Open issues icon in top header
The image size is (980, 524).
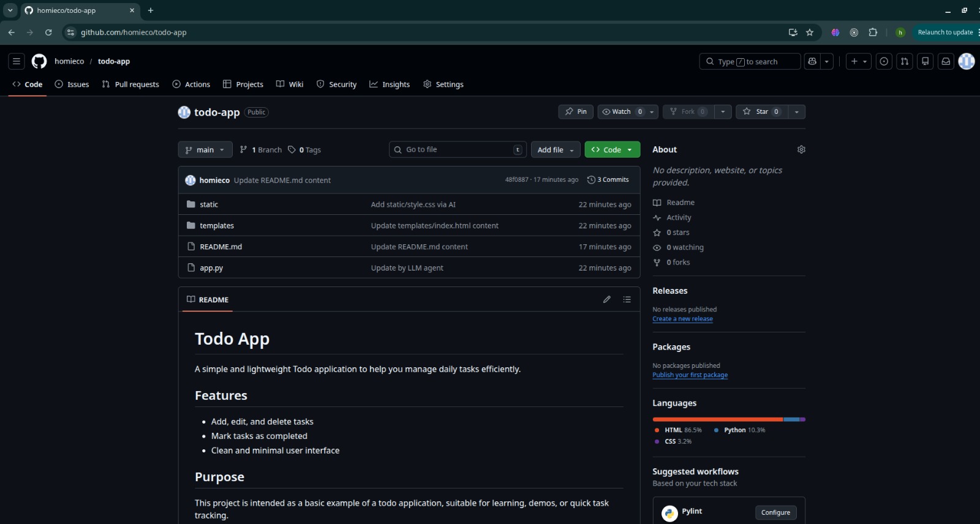tap(884, 61)
